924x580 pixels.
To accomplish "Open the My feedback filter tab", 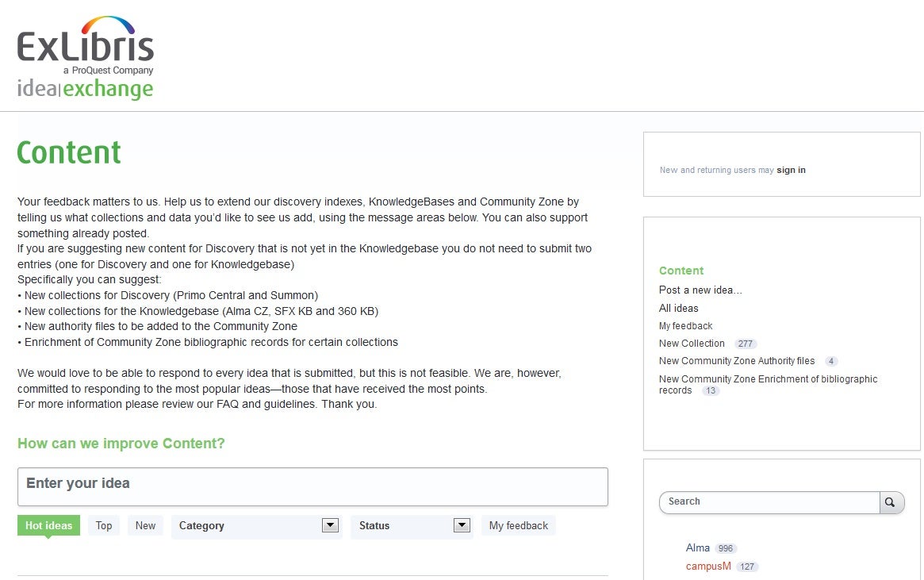I will pos(518,525).
